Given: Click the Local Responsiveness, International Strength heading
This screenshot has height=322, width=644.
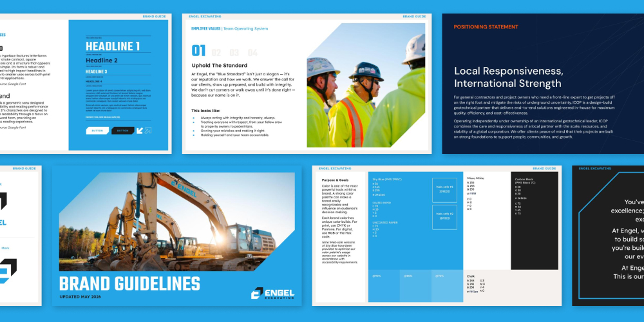Looking at the screenshot, I should 509,77.
